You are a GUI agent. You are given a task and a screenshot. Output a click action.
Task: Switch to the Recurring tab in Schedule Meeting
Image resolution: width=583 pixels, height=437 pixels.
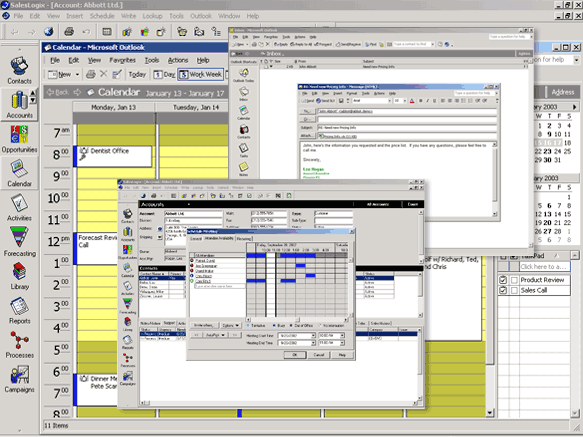244,238
